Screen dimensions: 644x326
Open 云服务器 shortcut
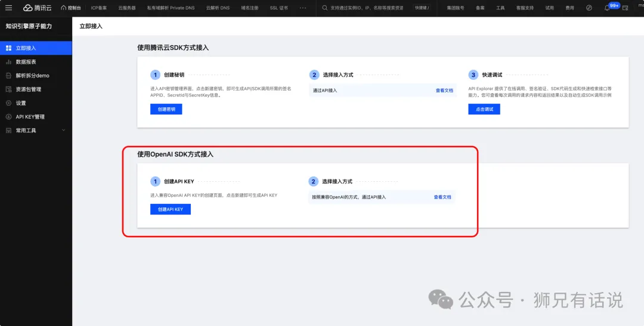point(127,8)
